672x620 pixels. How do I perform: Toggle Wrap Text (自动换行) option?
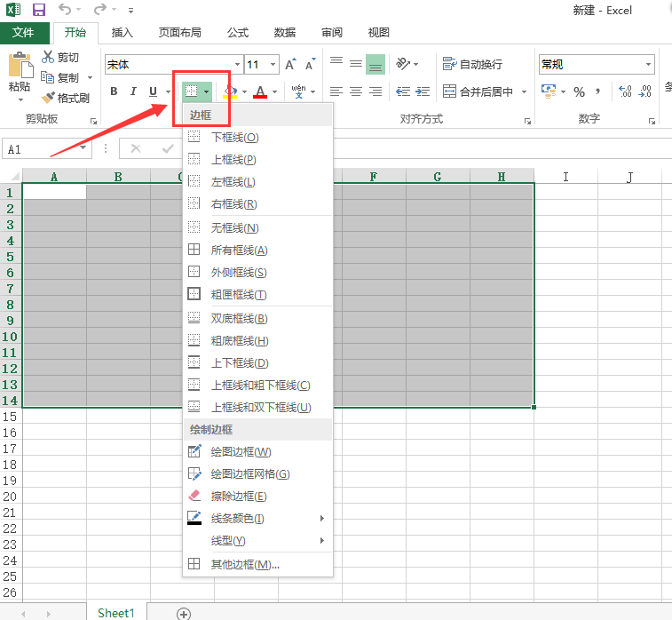point(472,64)
